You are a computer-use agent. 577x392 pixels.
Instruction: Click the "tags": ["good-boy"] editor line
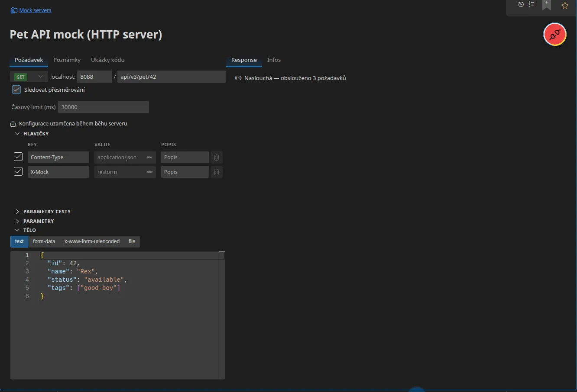point(84,288)
